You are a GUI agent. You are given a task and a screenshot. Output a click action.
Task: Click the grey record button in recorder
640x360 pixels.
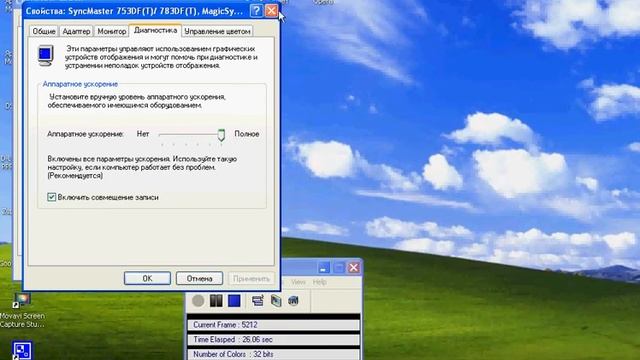coord(198,301)
